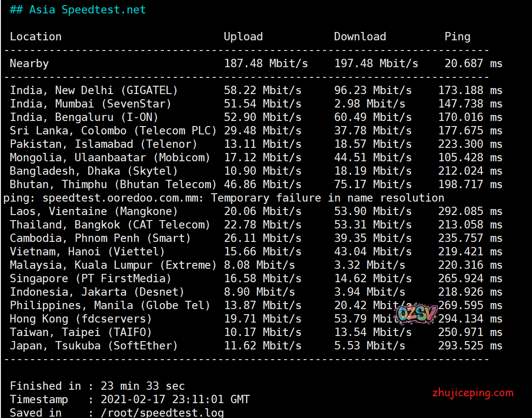Screen dimensions: 532x418
Task: Click the India, New Delhi (GIGATEL) entry
Action: coord(94,90)
